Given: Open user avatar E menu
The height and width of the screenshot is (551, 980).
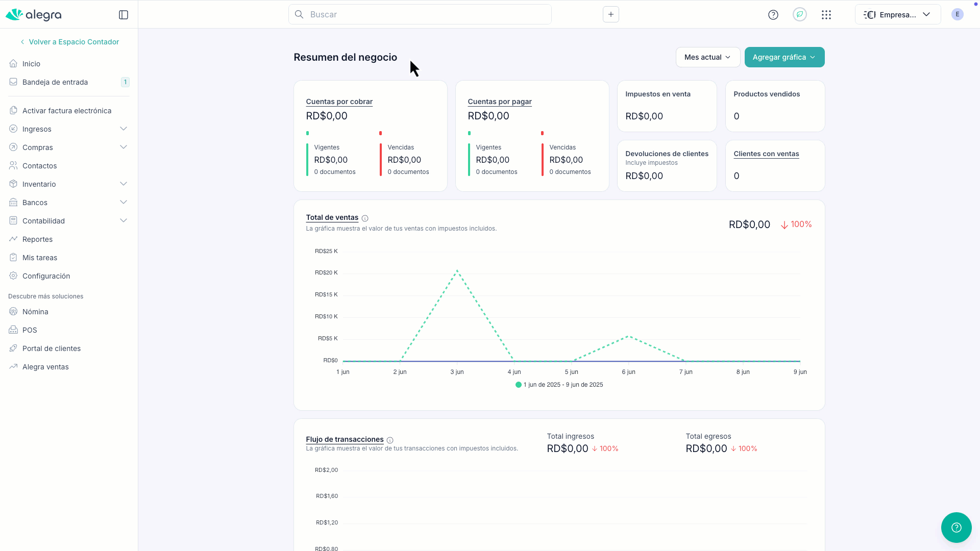Looking at the screenshot, I should [x=958, y=14].
